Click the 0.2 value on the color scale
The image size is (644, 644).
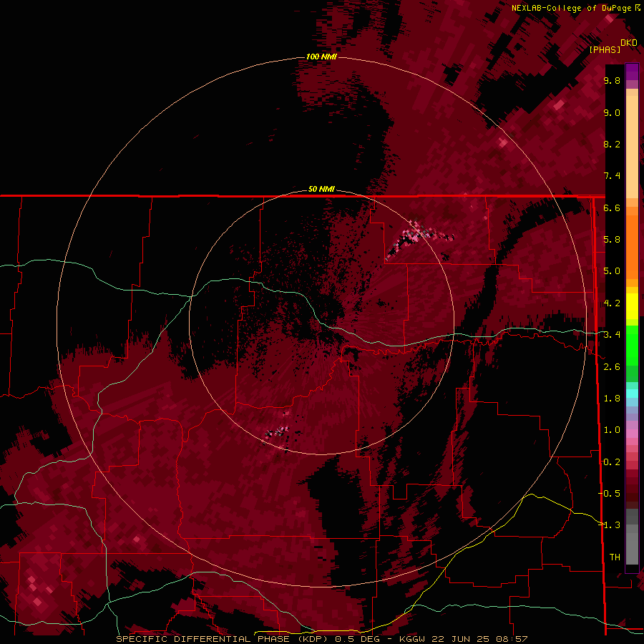coord(612,462)
